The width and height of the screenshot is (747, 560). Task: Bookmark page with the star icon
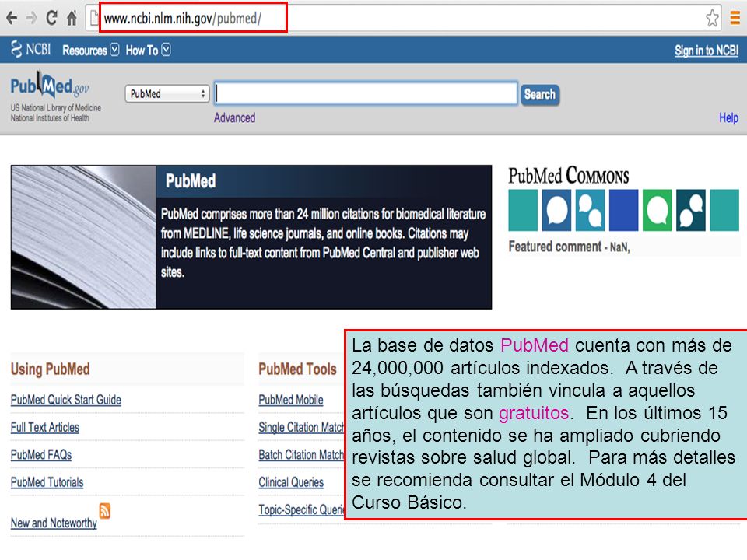712,18
